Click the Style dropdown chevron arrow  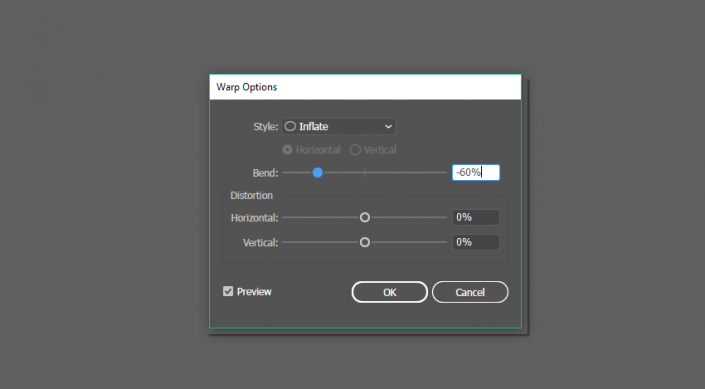tap(388, 127)
